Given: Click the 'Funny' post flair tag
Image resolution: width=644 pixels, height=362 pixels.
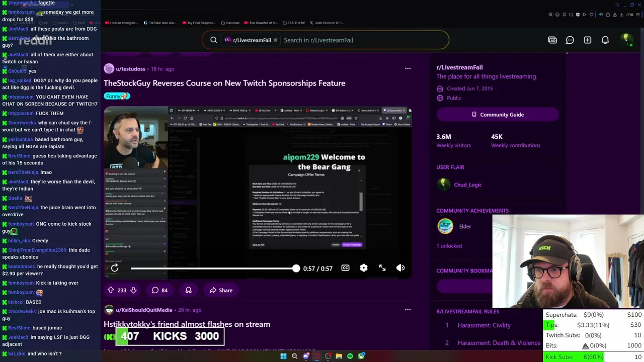Looking at the screenshot, I should (117, 96).
